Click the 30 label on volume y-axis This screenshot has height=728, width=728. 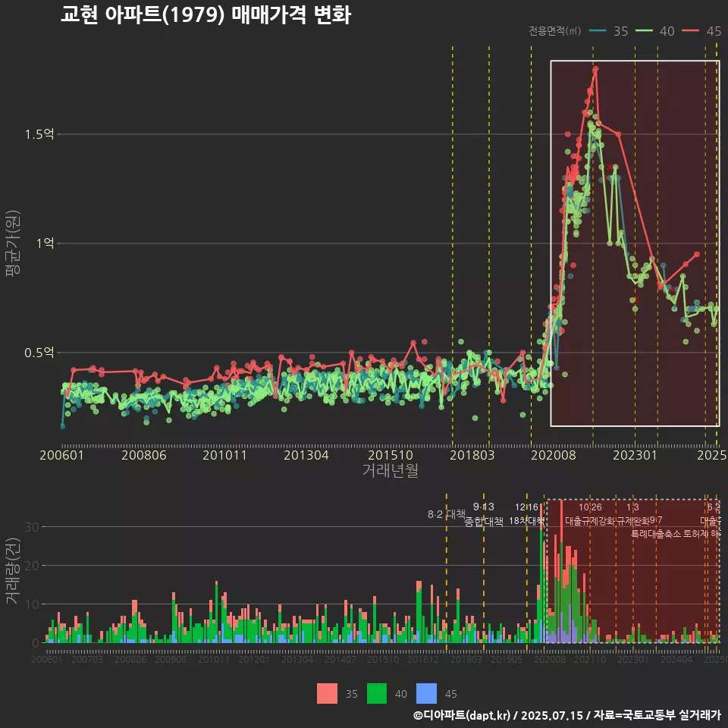(32, 527)
